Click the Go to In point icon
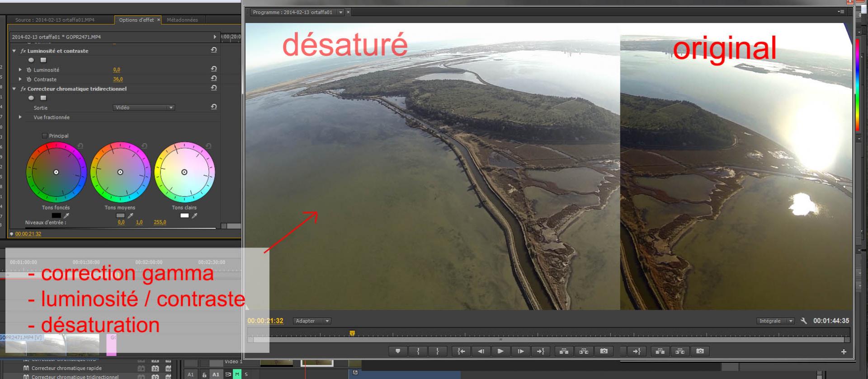Image resolution: width=868 pixels, height=379 pixels. pyautogui.click(x=461, y=351)
